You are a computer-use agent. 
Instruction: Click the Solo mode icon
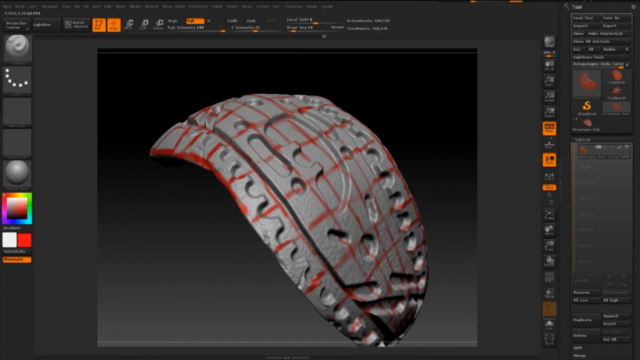[x=549, y=325]
